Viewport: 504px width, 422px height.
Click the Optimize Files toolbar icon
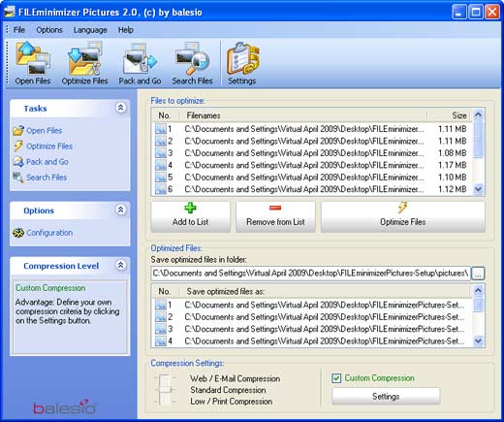tap(84, 58)
